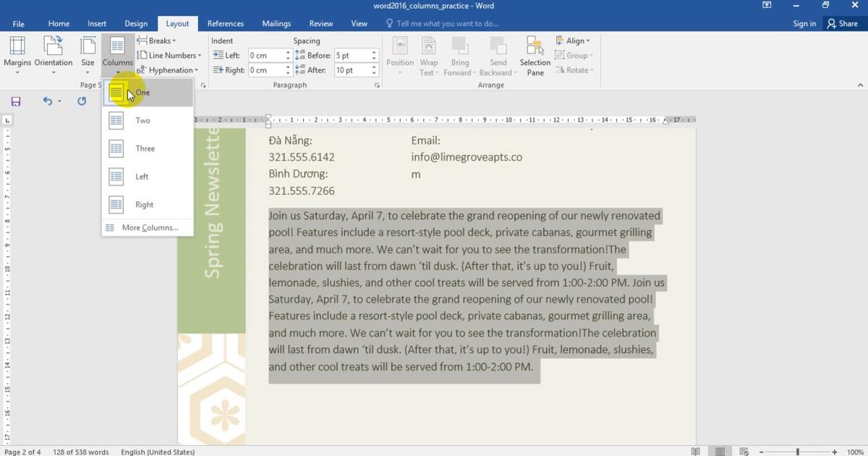Image resolution: width=868 pixels, height=456 pixels.
Task: Click the 100% zoom level
Action: click(855, 452)
